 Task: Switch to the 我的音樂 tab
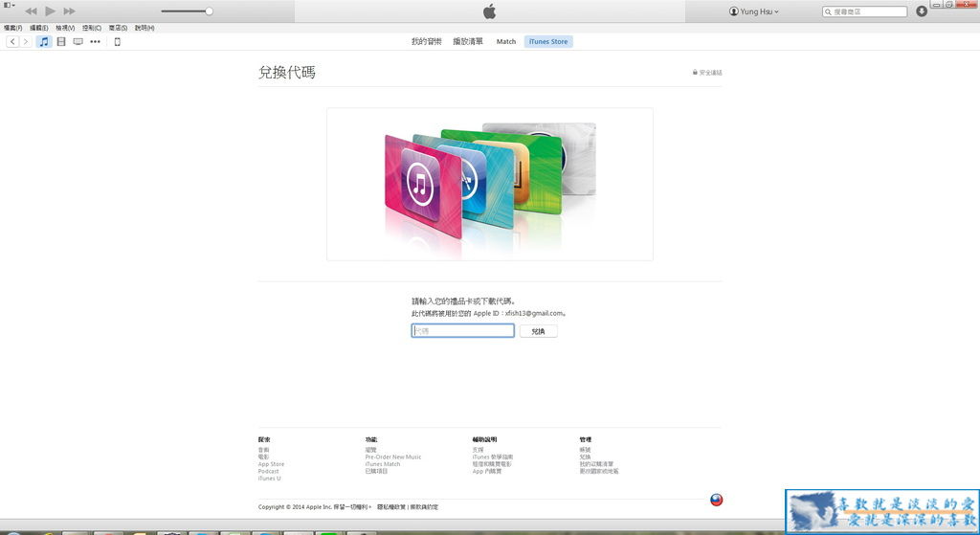426,41
